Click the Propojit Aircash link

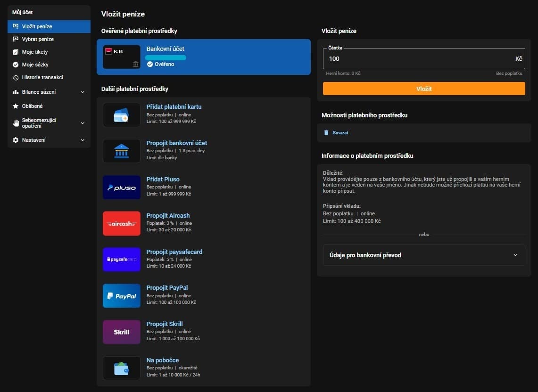pyautogui.click(x=168, y=216)
